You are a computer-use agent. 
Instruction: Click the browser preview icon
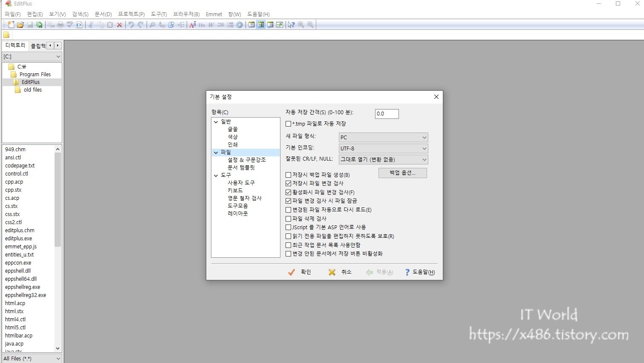point(79,25)
